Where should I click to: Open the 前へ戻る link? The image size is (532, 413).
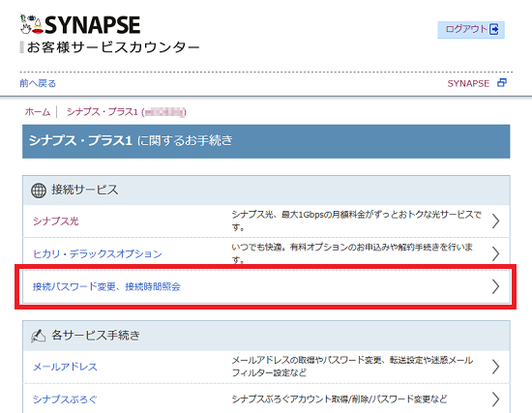38,83
